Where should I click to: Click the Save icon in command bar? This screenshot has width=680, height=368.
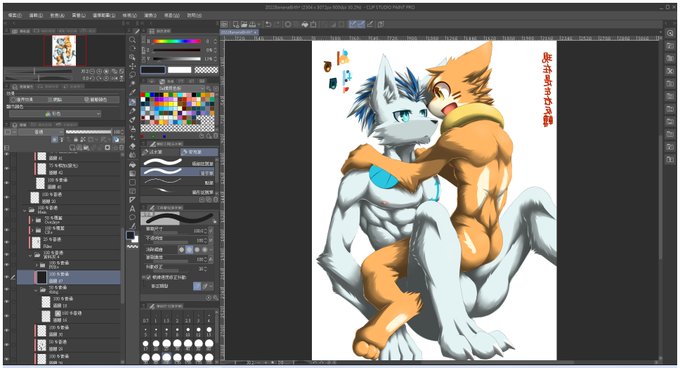tap(252, 24)
